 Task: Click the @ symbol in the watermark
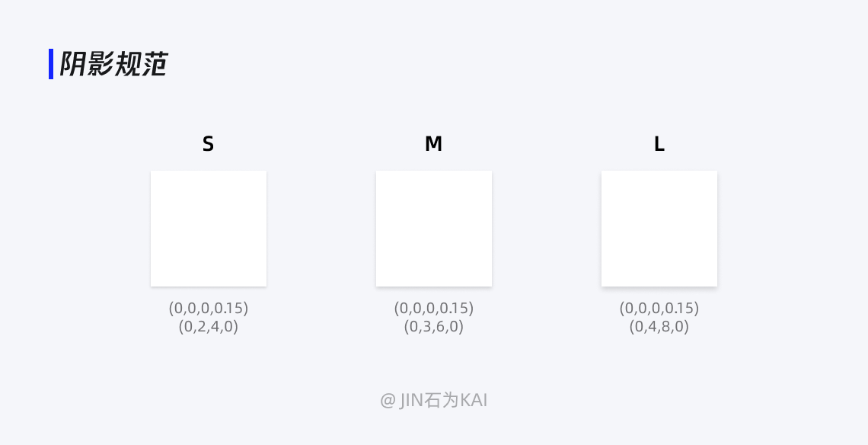coord(388,400)
